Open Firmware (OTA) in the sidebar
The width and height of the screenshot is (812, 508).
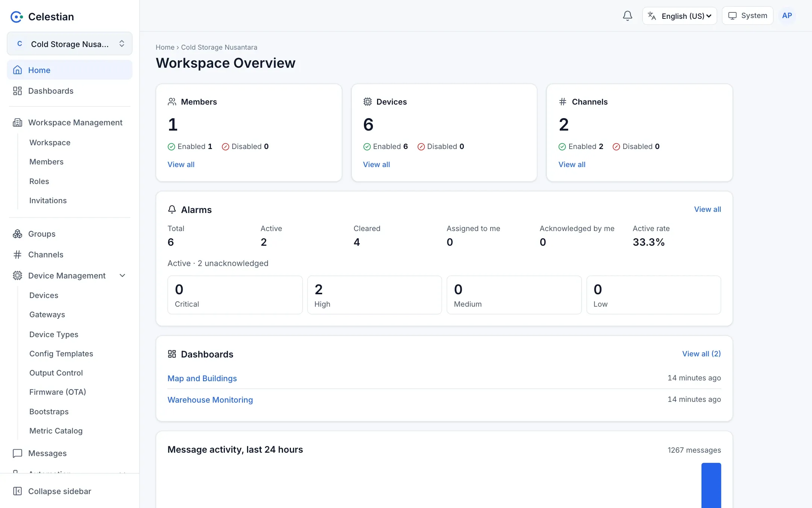(x=58, y=392)
